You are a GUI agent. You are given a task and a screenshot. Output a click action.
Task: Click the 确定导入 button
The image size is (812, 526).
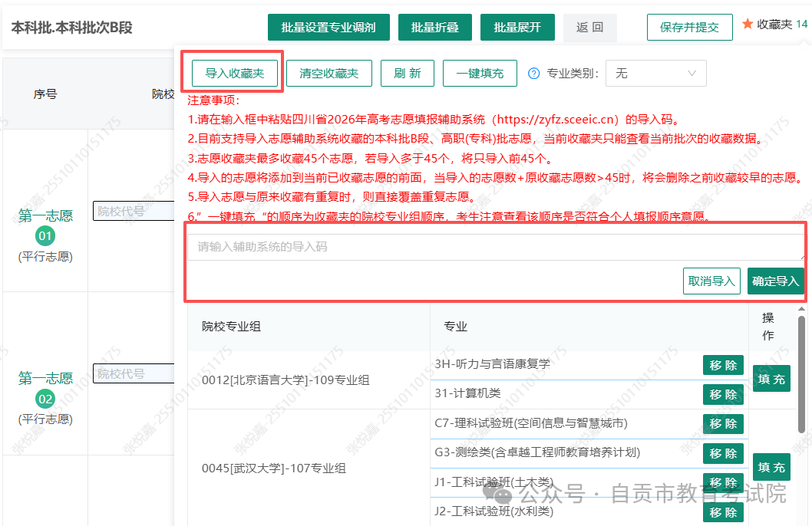pos(776,281)
